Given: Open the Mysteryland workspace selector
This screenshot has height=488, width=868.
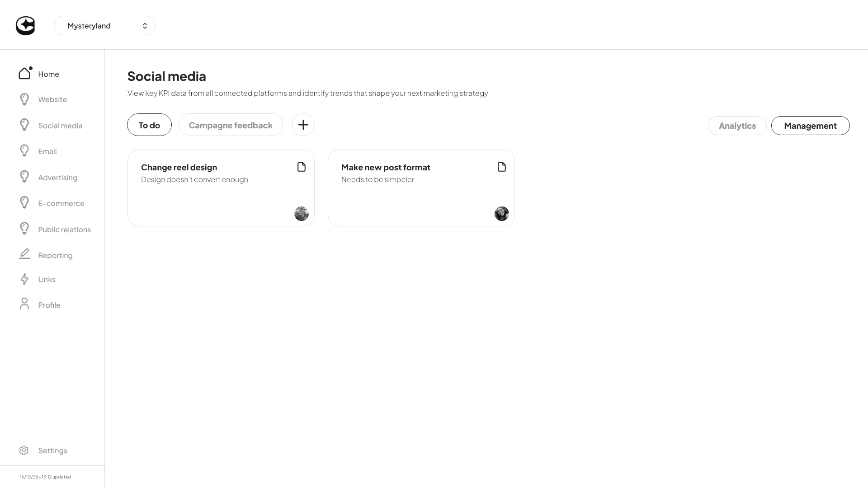Looking at the screenshot, I should (105, 25).
